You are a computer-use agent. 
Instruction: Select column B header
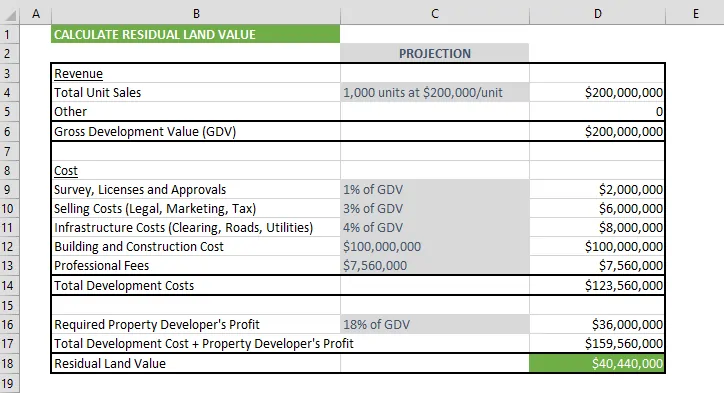(196, 14)
